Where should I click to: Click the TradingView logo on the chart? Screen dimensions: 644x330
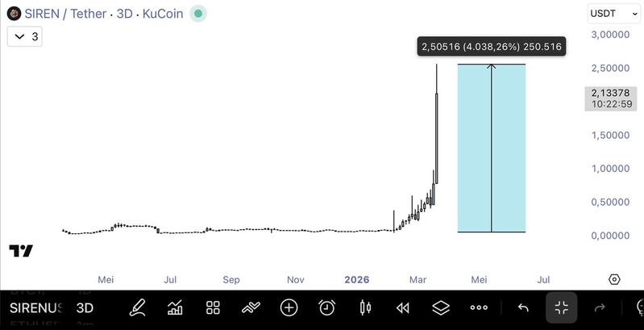(21, 251)
